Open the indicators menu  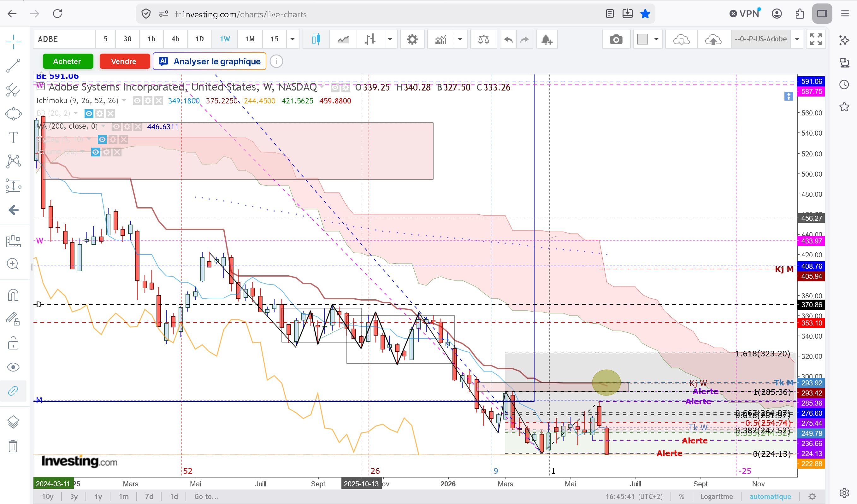point(441,39)
